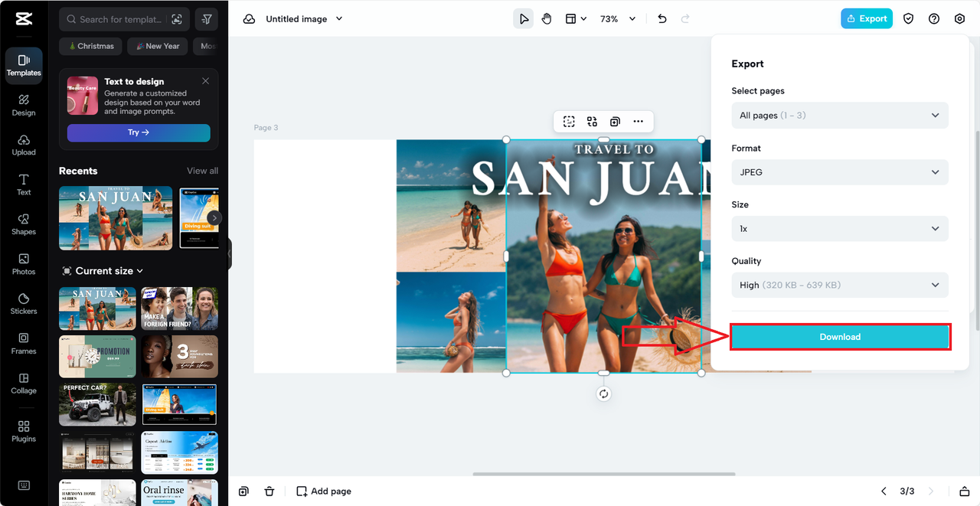Open the Templates sidebar panel
The height and width of the screenshot is (506, 980).
(x=24, y=64)
